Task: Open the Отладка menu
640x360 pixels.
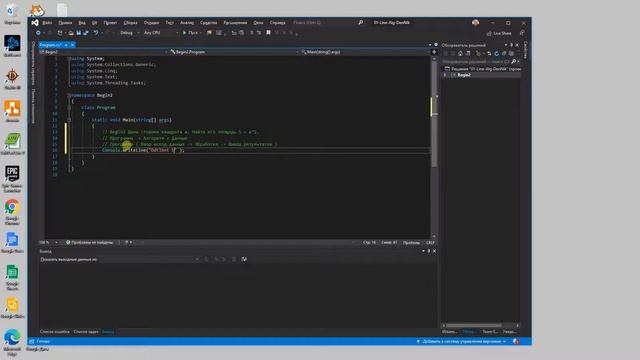Action: click(x=151, y=23)
